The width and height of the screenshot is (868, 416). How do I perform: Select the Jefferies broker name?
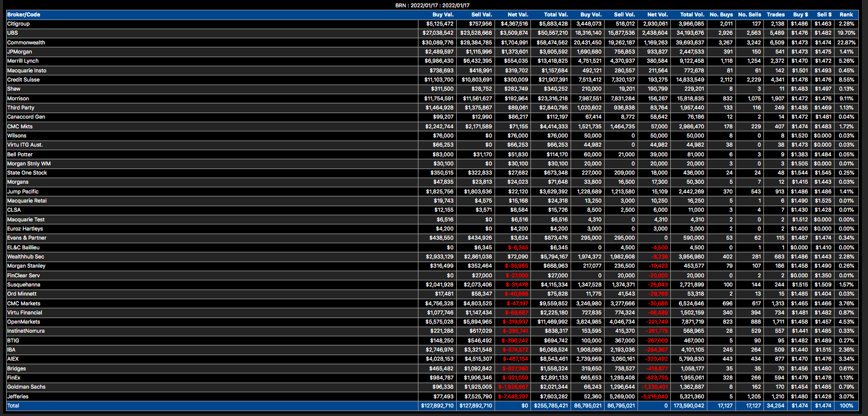[18, 397]
